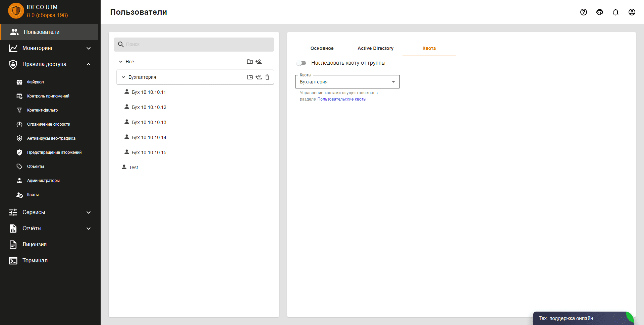
Task: Collapse the Бухгалтерия group tree
Action: [123, 77]
